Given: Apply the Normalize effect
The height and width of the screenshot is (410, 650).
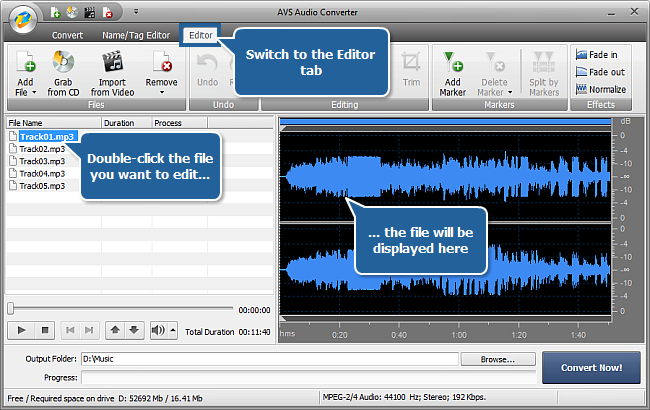Looking at the screenshot, I should (601, 89).
